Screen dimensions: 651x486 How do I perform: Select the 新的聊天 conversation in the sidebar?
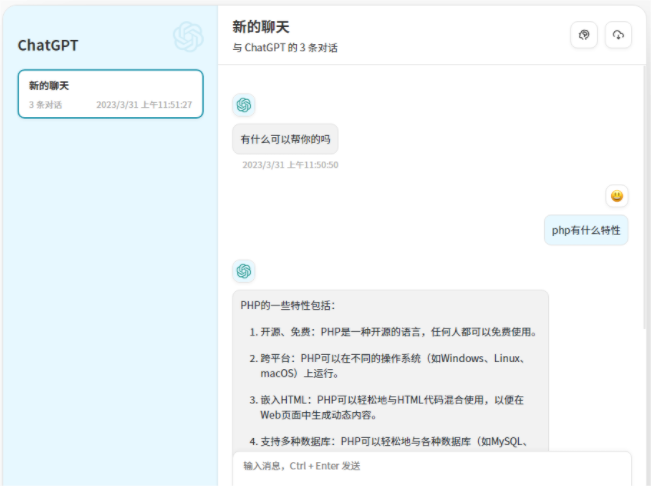[110, 94]
